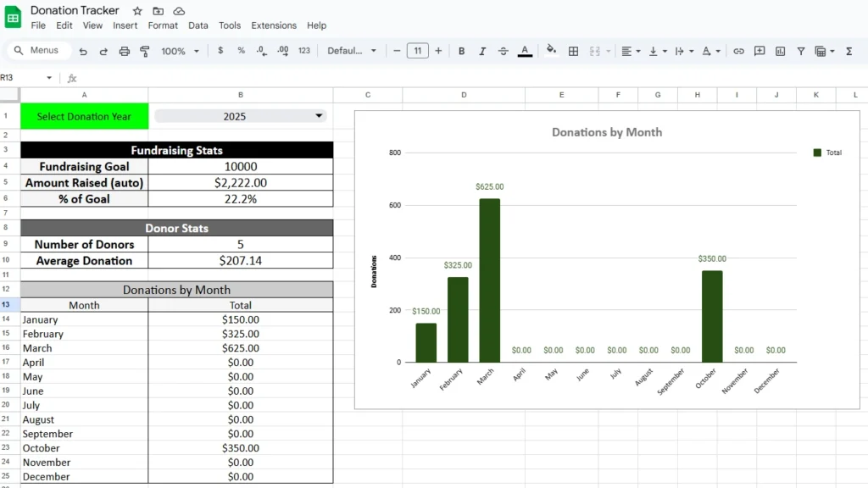Expand the number format options with 123
The image size is (868, 488).
304,51
